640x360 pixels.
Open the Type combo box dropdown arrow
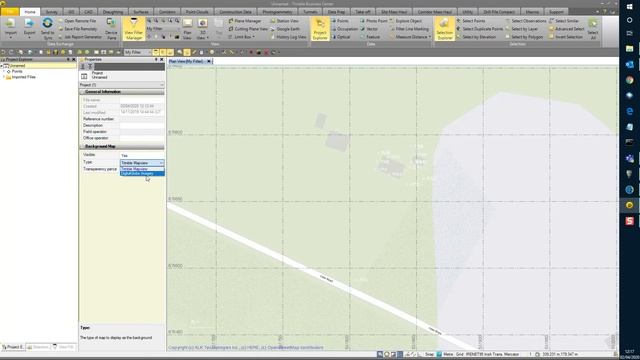(162, 163)
